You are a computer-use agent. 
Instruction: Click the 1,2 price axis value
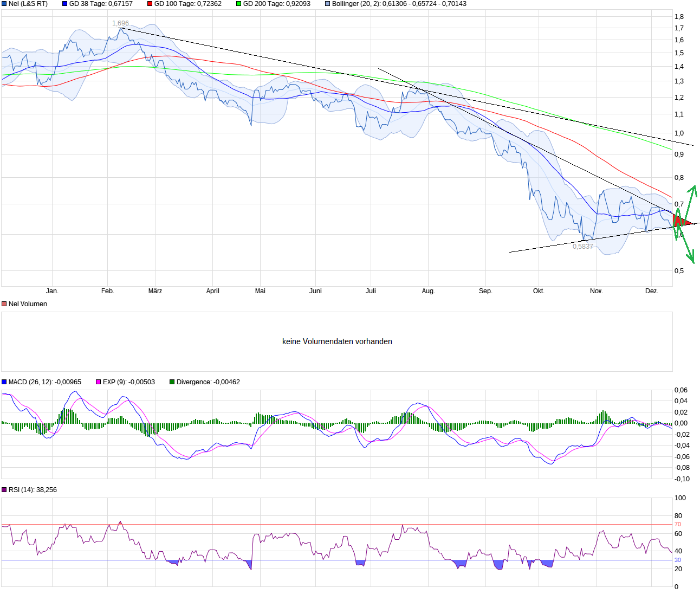pyautogui.click(x=679, y=98)
